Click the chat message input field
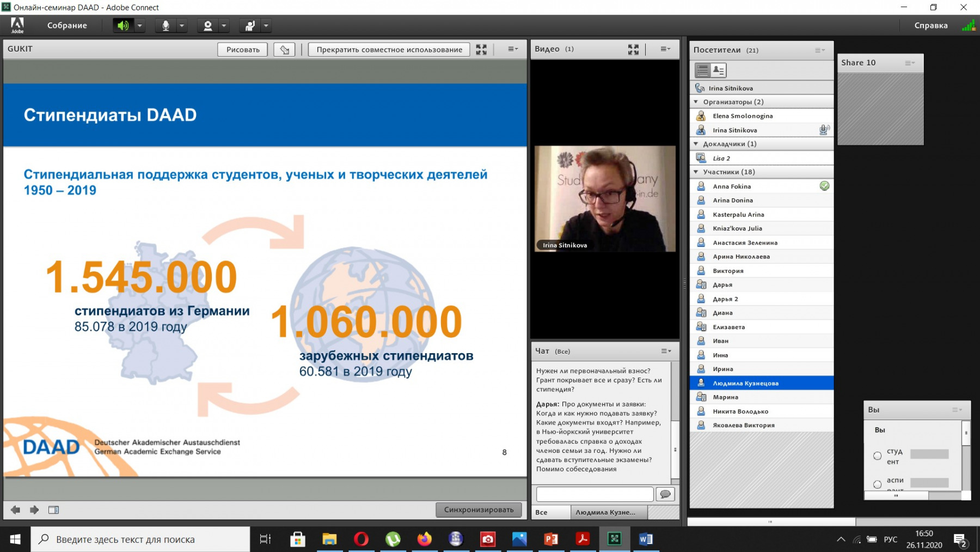The width and height of the screenshot is (980, 552). coord(595,494)
